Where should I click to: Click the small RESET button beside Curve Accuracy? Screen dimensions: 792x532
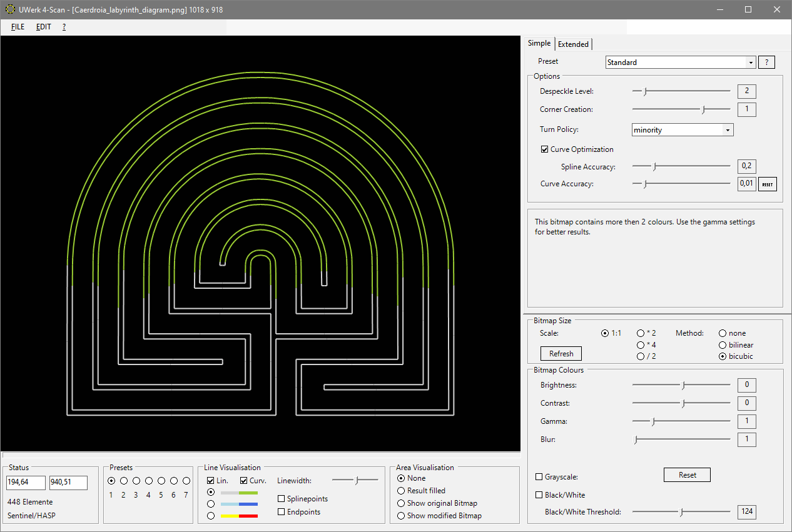(x=768, y=184)
